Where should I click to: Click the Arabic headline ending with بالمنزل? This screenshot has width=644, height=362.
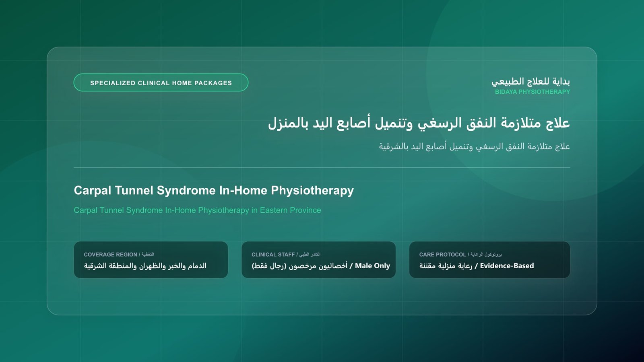[419, 123]
